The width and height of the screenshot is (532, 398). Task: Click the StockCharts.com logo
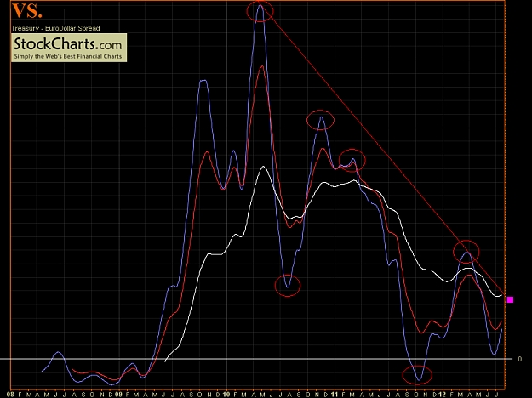click(x=69, y=48)
